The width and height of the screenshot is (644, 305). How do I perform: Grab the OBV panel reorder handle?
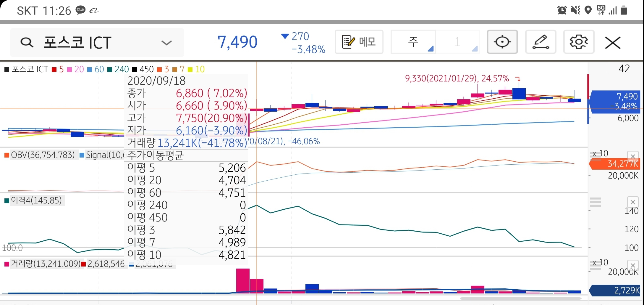(x=596, y=156)
